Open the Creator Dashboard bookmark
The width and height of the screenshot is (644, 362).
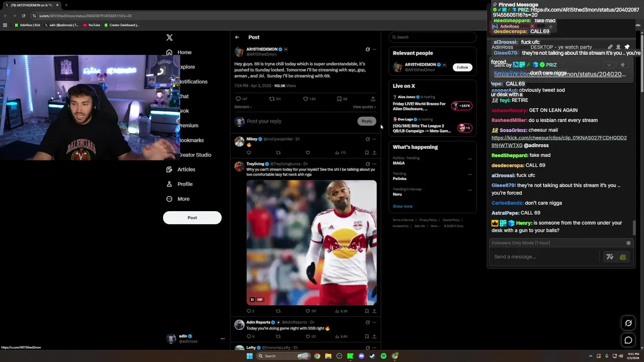click(122, 25)
